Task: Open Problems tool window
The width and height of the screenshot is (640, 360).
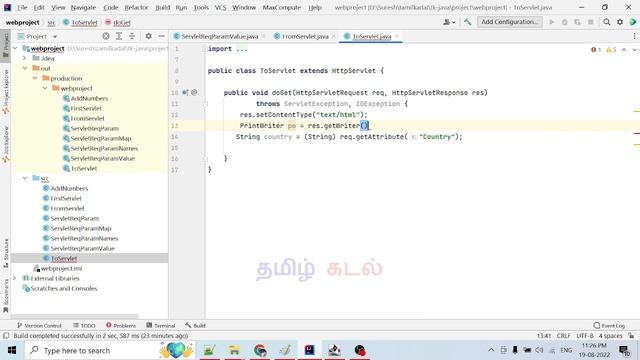Action: pos(121,326)
